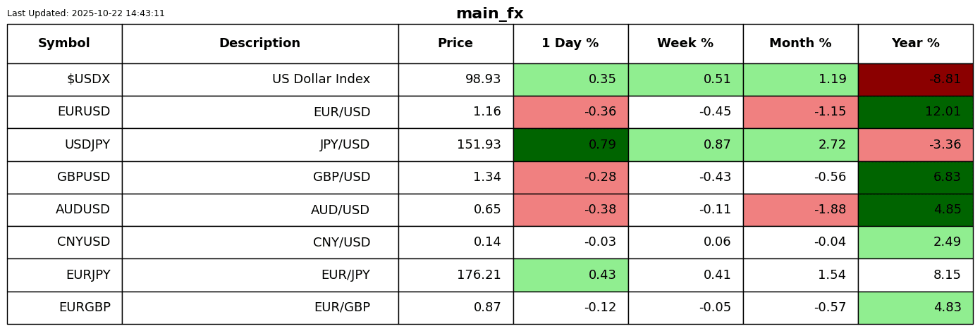Click the dark red -8.81 cell

(x=915, y=80)
